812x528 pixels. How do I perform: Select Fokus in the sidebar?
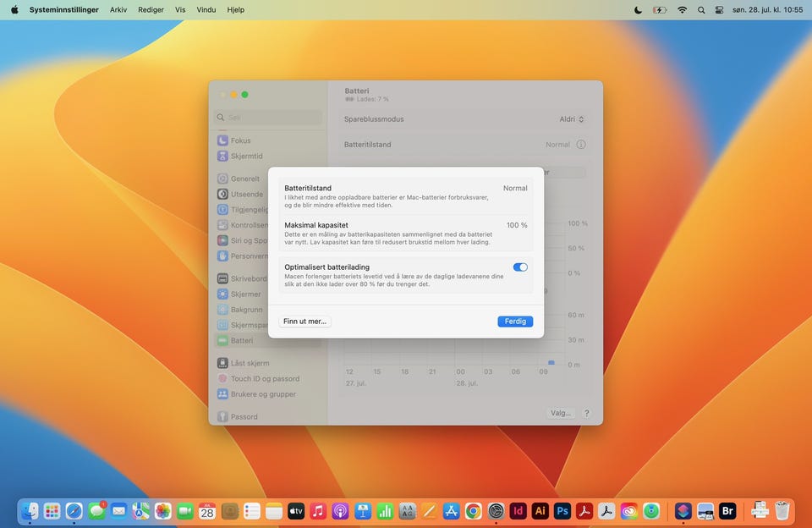[268, 140]
